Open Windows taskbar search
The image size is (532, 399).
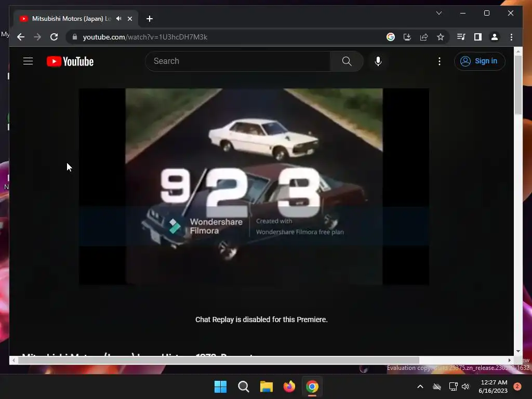(x=244, y=387)
